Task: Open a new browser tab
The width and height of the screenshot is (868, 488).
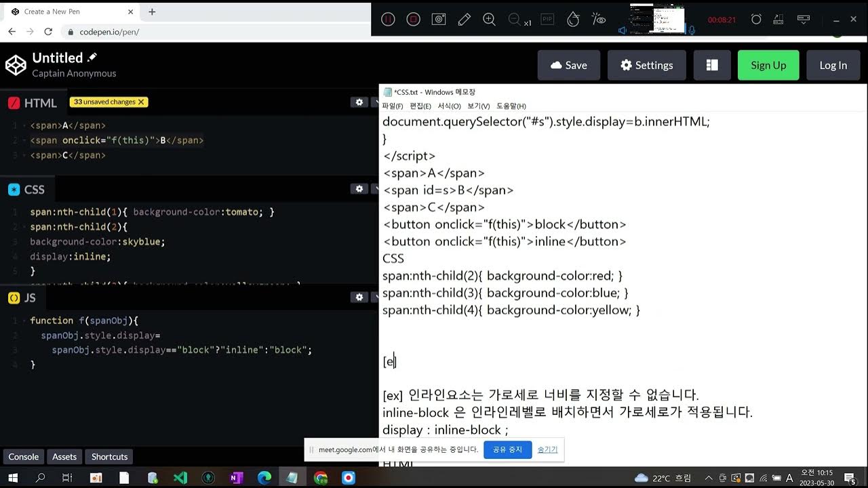Action: [x=152, y=12]
